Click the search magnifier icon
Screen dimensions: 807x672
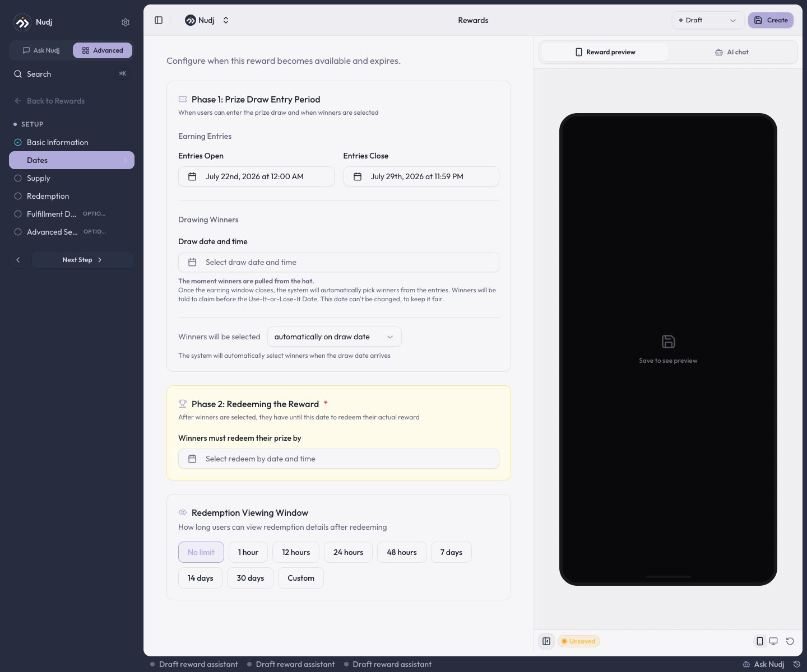click(x=18, y=74)
